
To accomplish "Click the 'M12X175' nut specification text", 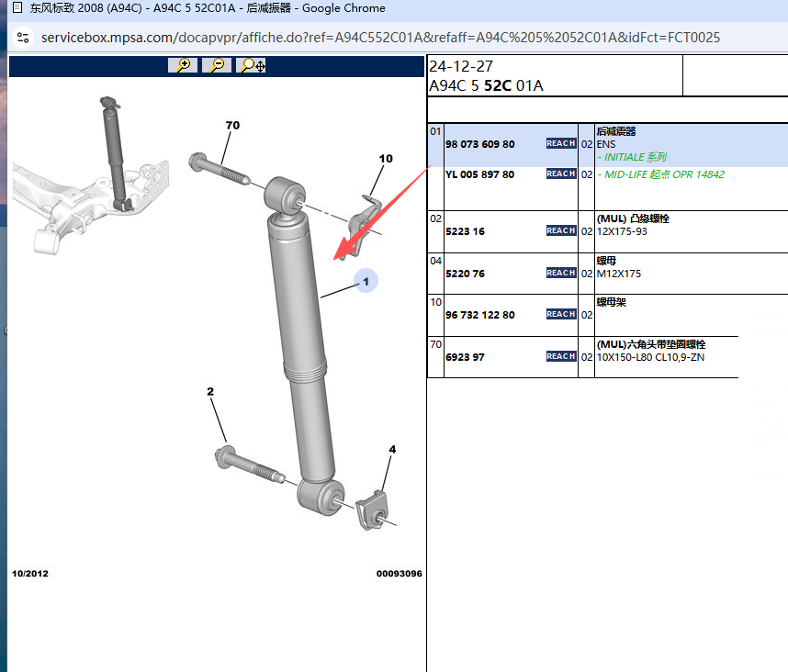I will click(619, 274).
